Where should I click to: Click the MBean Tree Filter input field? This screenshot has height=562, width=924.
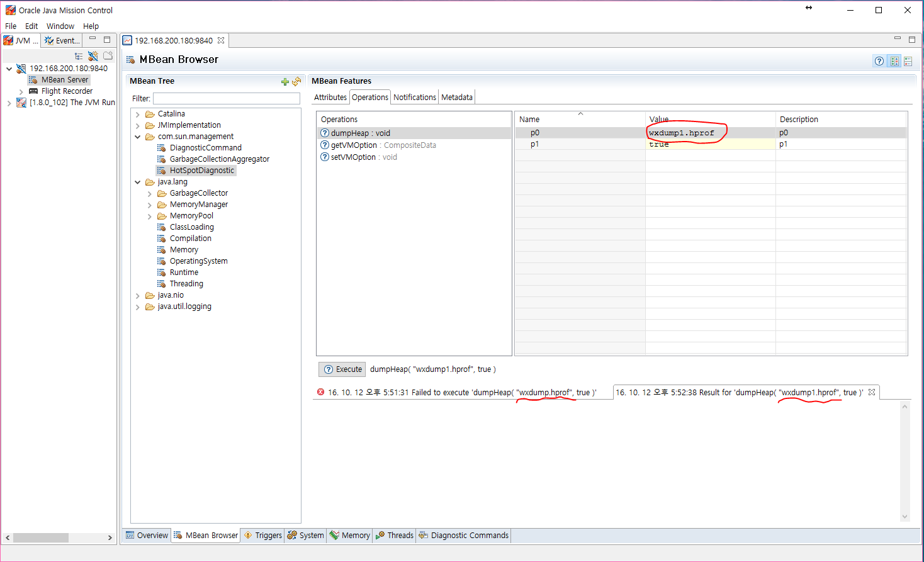click(227, 99)
